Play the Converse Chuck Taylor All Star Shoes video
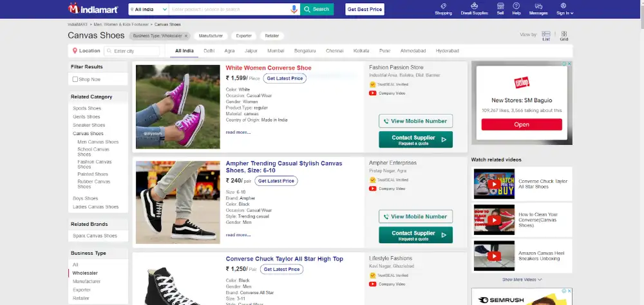This screenshot has width=644, height=305. [x=494, y=184]
